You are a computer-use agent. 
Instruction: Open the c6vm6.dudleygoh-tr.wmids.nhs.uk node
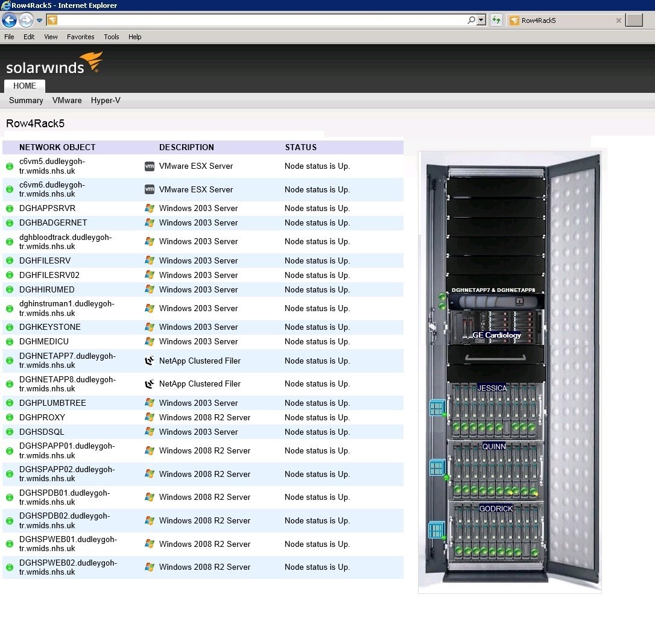(x=52, y=189)
